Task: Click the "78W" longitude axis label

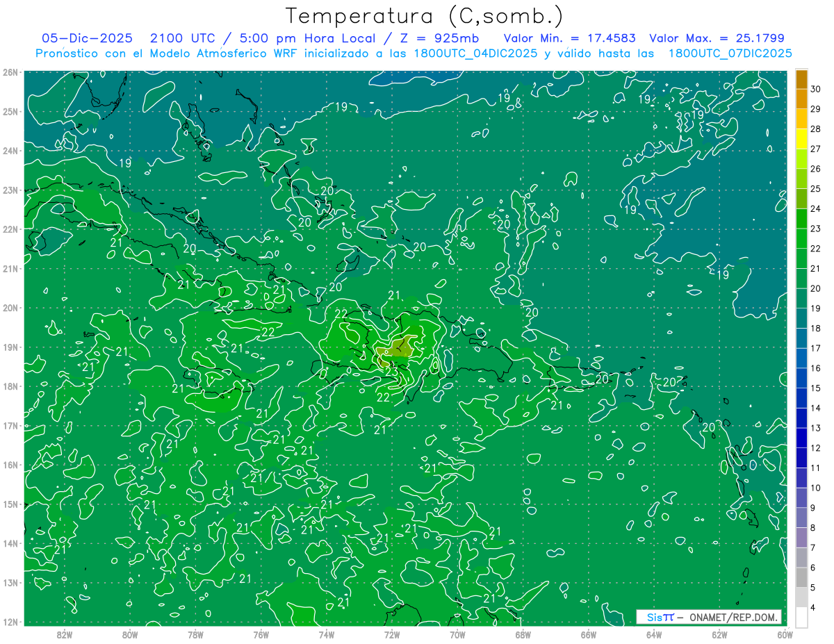Action: 195,634
